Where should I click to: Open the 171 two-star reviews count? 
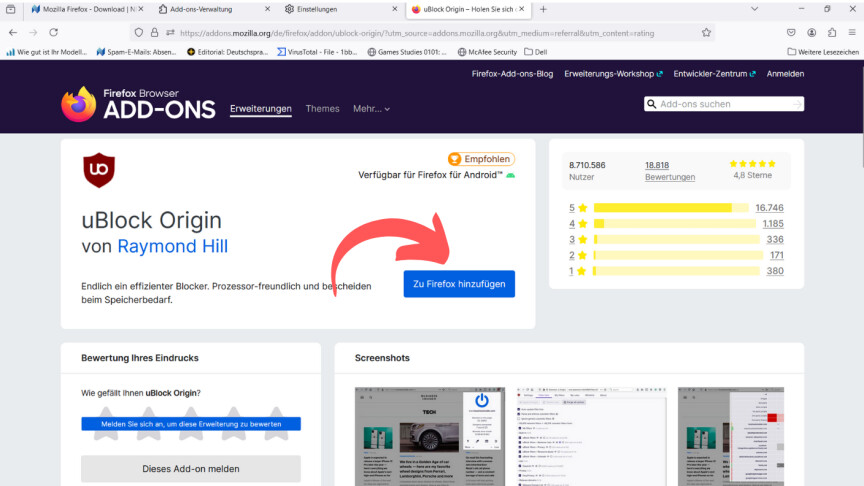pyautogui.click(x=776, y=255)
